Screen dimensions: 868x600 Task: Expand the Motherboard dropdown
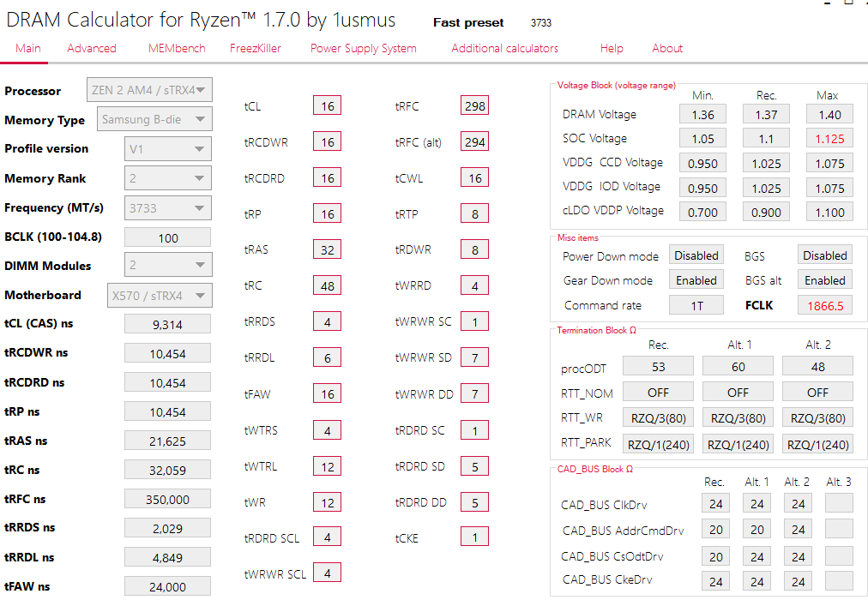tap(160, 296)
